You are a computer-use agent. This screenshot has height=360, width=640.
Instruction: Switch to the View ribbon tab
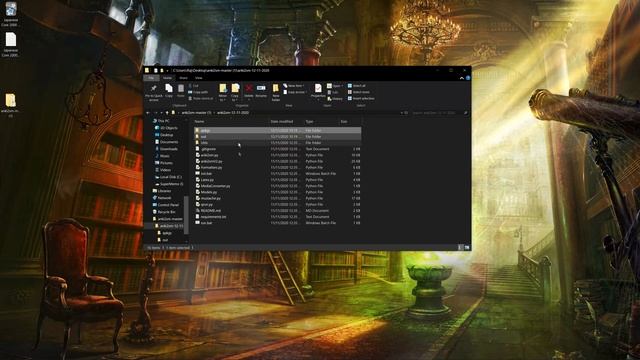click(198, 78)
